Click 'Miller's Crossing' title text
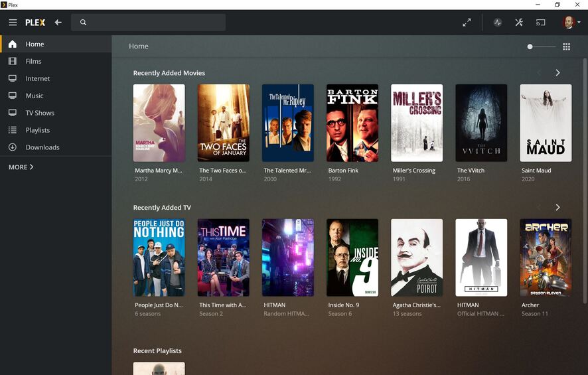Viewport: 588px width, 375px height. pyautogui.click(x=414, y=171)
